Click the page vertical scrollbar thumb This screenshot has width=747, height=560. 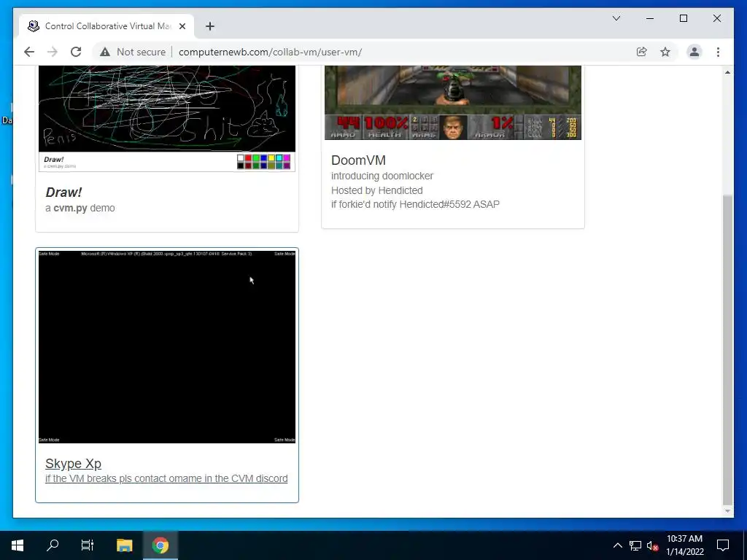coord(727,350)
